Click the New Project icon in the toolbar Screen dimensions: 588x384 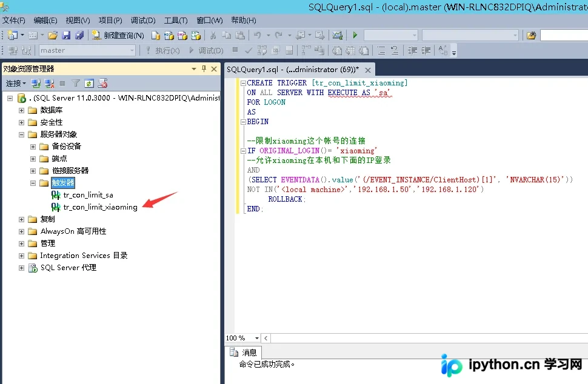pyautogui.click(x=13, y=35)
